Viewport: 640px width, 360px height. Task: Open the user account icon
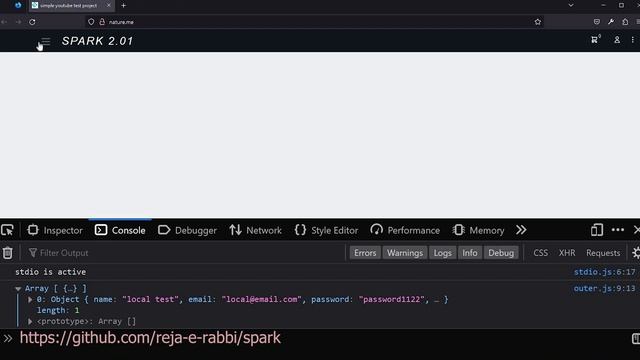click(x=617, y=40)
